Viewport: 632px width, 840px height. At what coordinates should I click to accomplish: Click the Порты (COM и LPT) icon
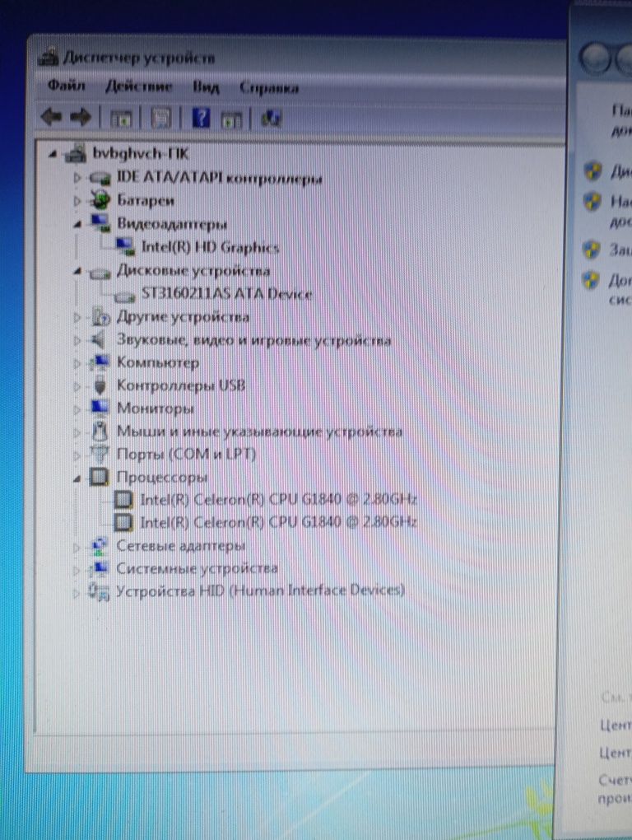(100, 454)
